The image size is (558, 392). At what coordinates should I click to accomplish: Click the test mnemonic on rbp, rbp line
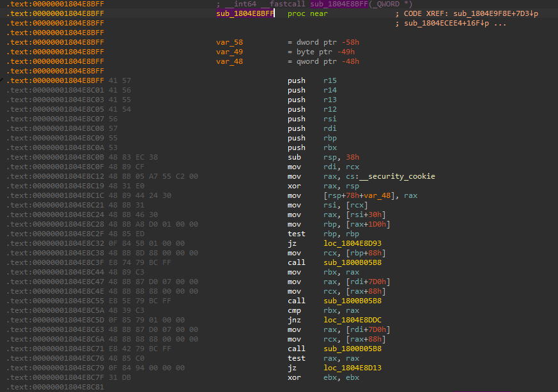pos(297,234)
